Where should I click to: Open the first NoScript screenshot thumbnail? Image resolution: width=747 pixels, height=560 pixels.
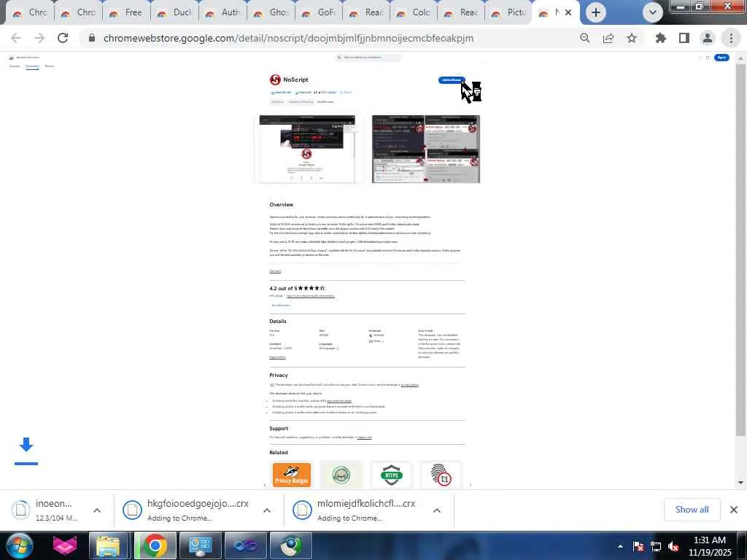tap(307, 149)
